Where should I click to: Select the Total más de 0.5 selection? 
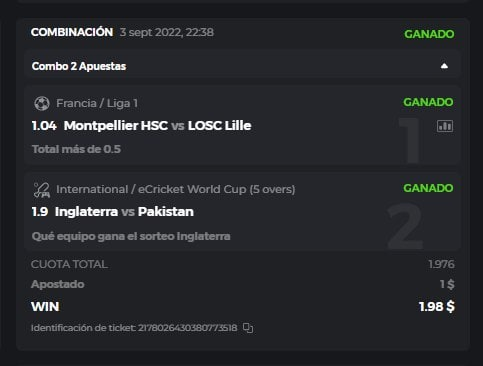[76, 149]
